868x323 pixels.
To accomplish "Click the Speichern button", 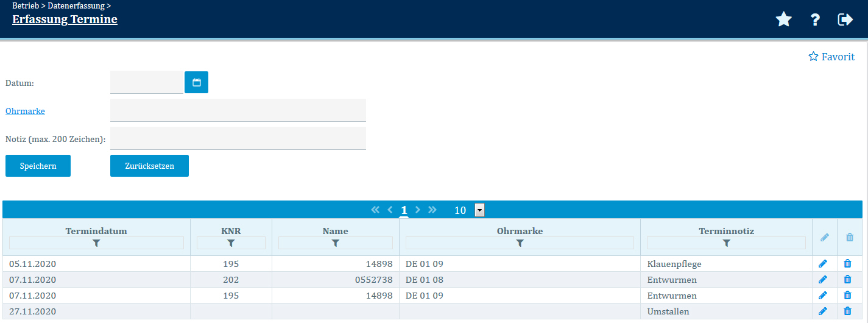I will pos(38,166).
